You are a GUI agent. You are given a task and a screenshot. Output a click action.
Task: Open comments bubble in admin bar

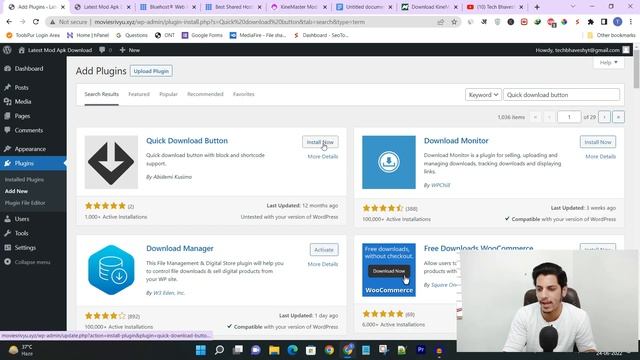point(105,50)
